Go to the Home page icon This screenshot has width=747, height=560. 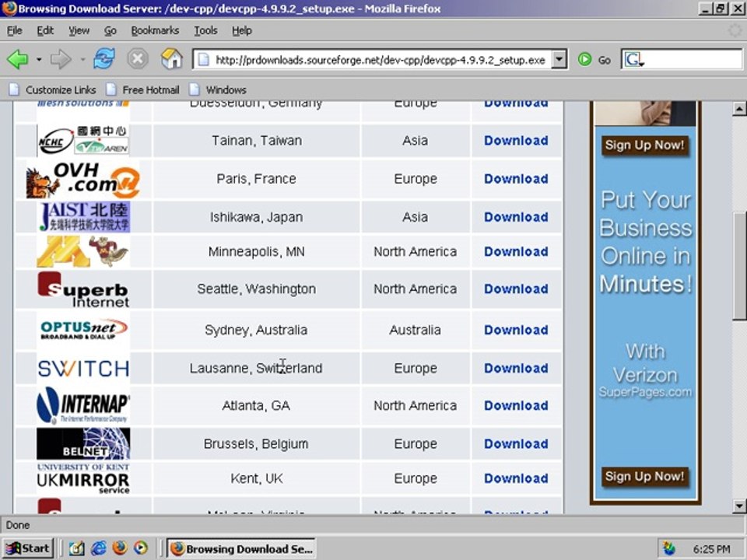point(171,59)
